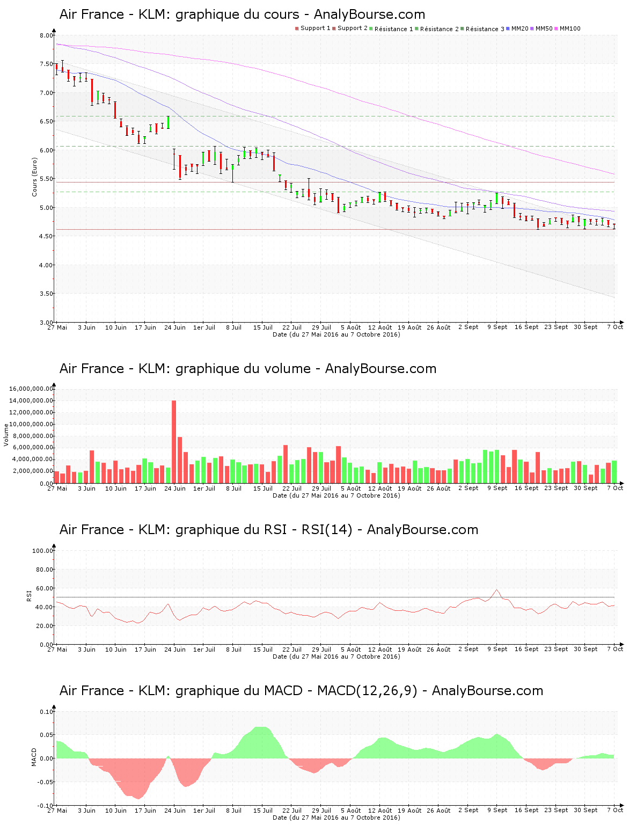Click the Résistance 2 legend color square
Image resolution: width=644 pixels, height=832 pixels.
coord(416,28)
